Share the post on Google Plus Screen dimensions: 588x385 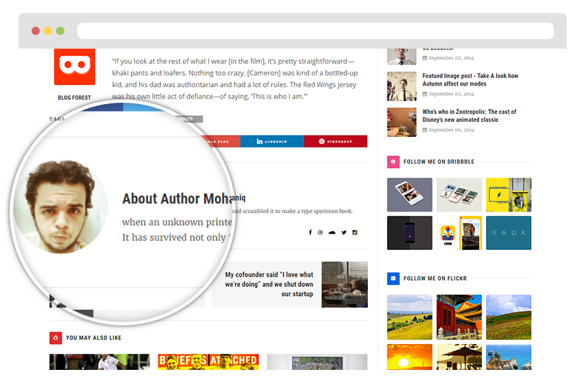tap(221, 141)
